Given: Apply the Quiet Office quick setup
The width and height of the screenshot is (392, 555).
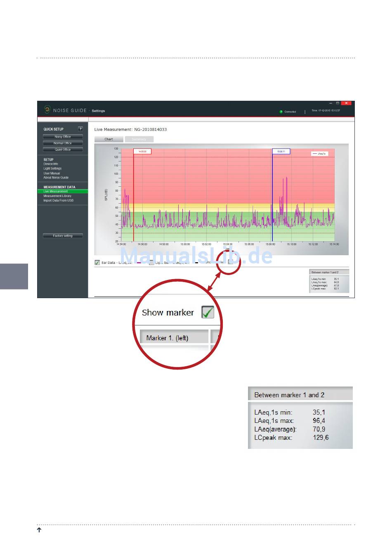Looking at the screenshot, I should pyautogui.click(x=63, y=149).
